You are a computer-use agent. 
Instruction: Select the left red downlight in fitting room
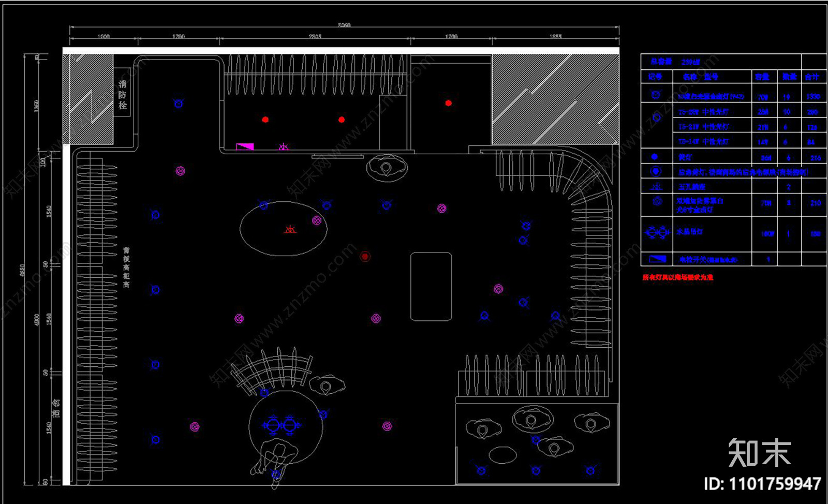click(x=265, y=120)
